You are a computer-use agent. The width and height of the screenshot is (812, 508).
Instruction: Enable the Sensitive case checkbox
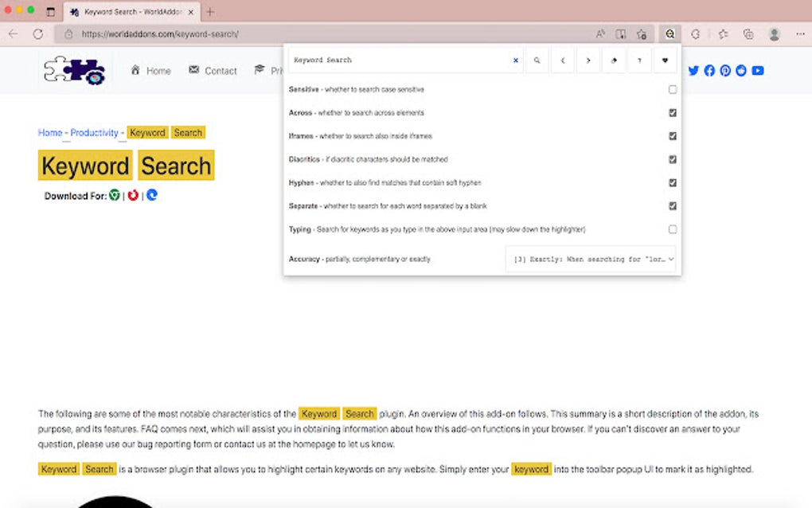tap(672, 90)
